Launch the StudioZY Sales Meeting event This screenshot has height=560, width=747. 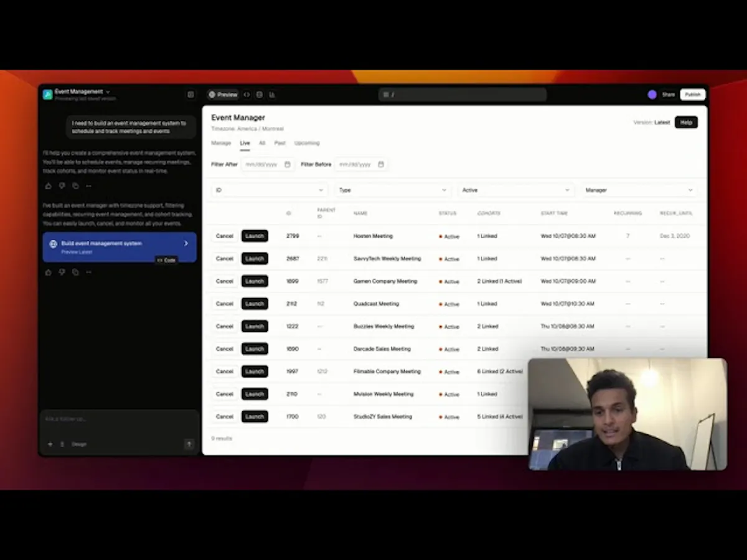click(x=255, y=416)
